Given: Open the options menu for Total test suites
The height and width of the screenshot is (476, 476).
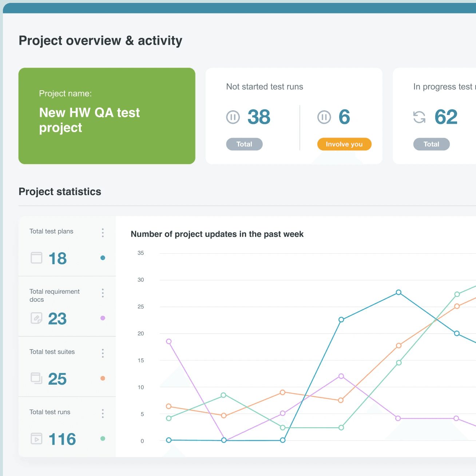Looking at the screenshot, I should (x=103, y=353).
